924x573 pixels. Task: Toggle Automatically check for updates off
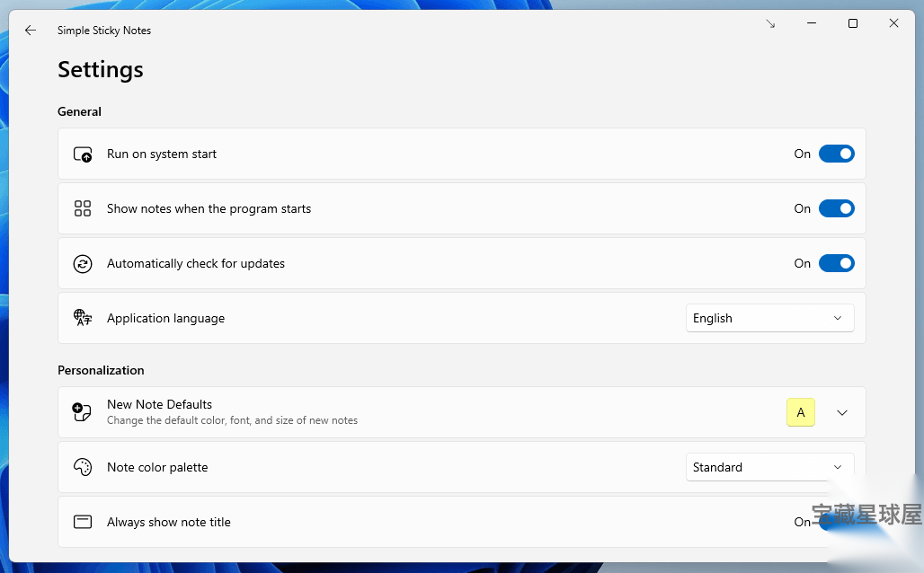point(836,263)
